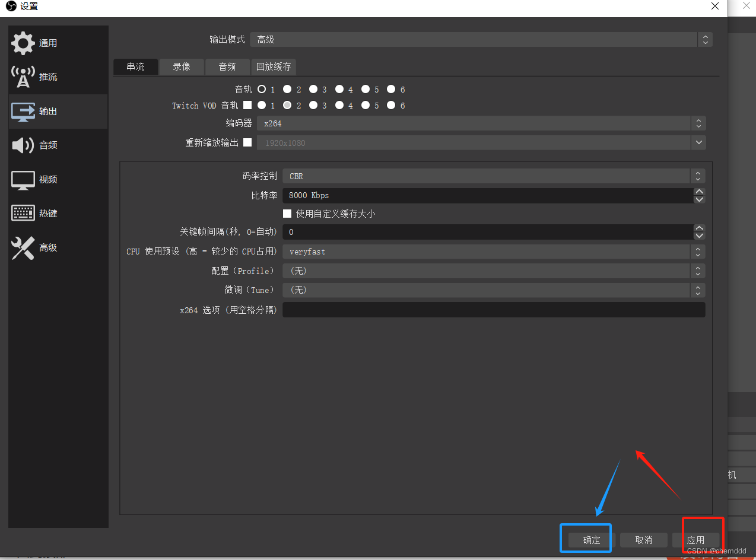Viewport: 756px width, 560px height.
Task: Increase the 比特率 bitrate with up arrow
Action: (x=700, y=192)
